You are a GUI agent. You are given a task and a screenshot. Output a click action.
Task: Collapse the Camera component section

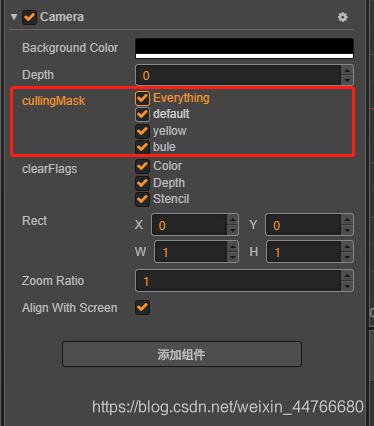(x=14, y=17)
